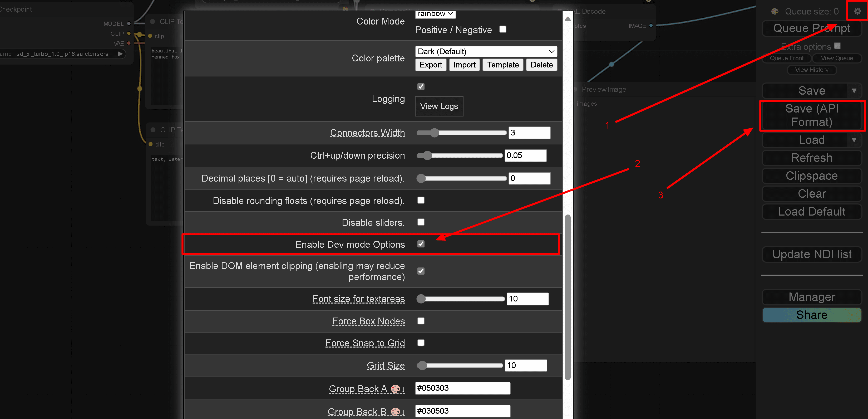
Task: Click the Share button
Action: point(812,315)
